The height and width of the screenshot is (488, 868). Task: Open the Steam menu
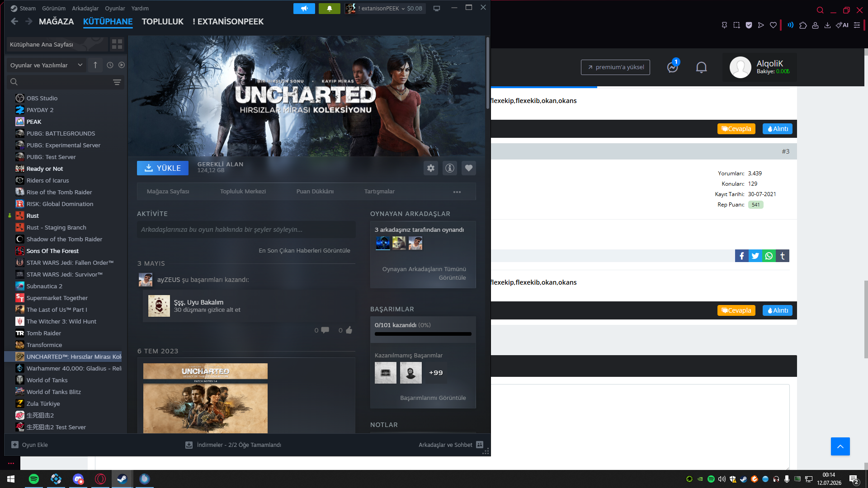pos(23,9)
